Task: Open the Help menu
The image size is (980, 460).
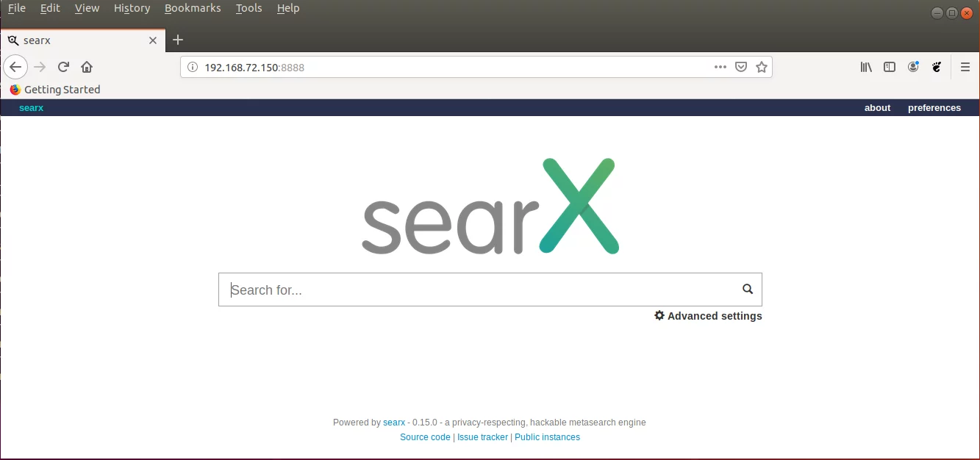Action: coord(288,8)
